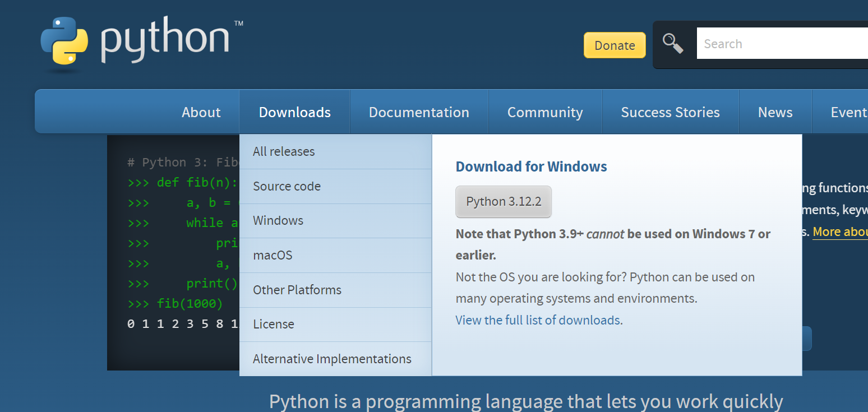Click the fib(1000) code line
Screen dimensions: 868x412
tap(175, 304)
